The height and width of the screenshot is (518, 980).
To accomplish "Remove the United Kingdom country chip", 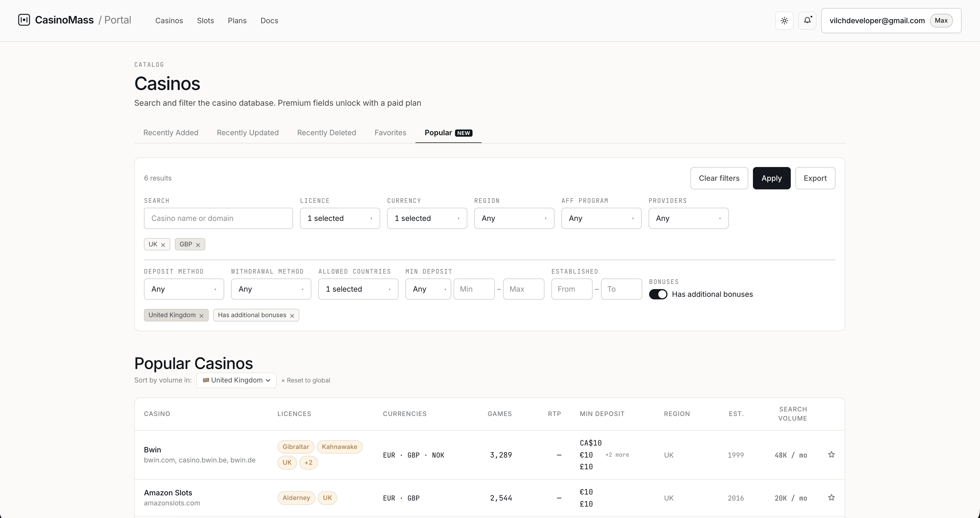I will [201, 315].
